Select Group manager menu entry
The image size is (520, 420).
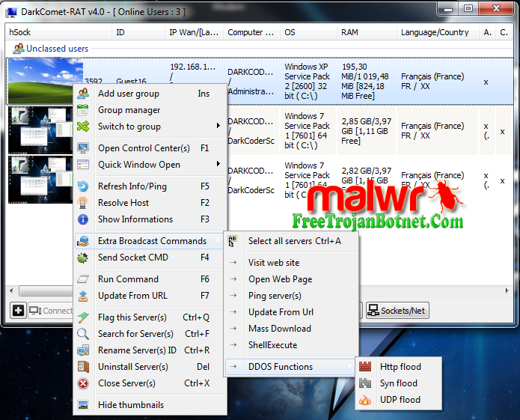[x=150, y=110]
